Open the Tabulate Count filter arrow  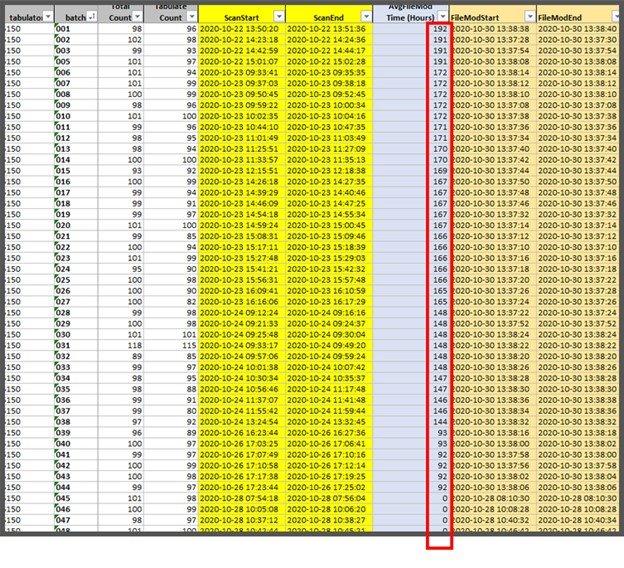pyautogui.click(x=190, y=17)
